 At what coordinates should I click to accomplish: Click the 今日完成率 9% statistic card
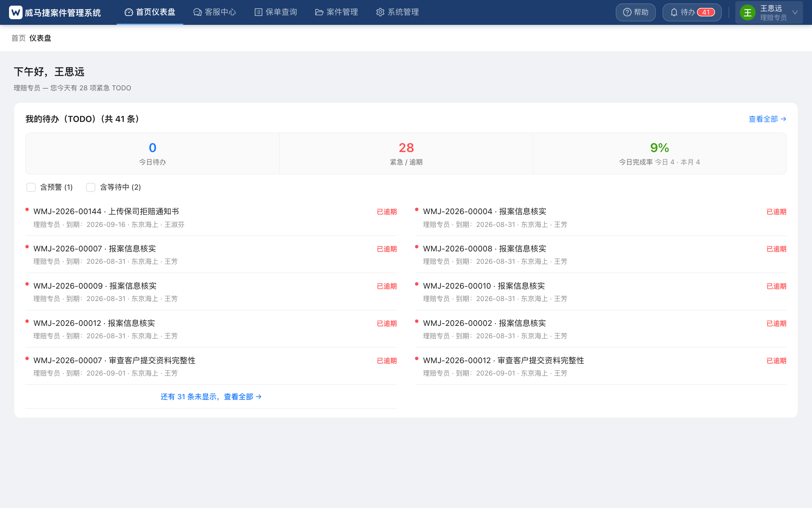tap(659, 154)
